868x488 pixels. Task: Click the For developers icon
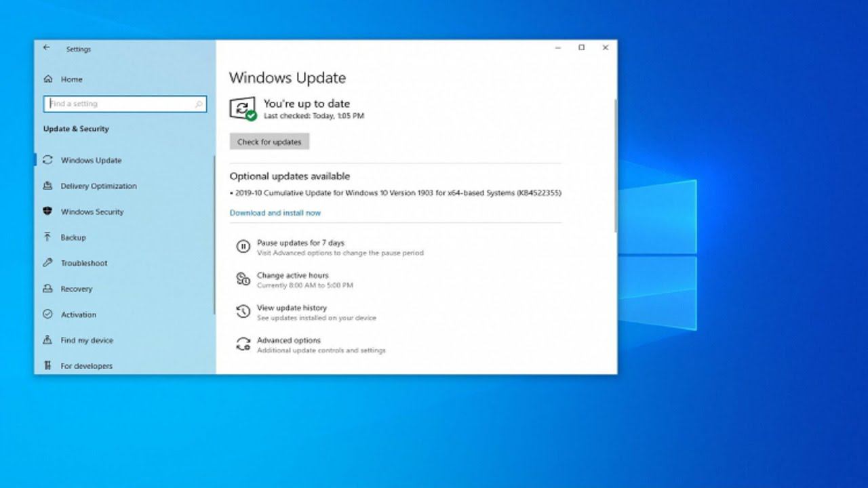pos(47,366)
